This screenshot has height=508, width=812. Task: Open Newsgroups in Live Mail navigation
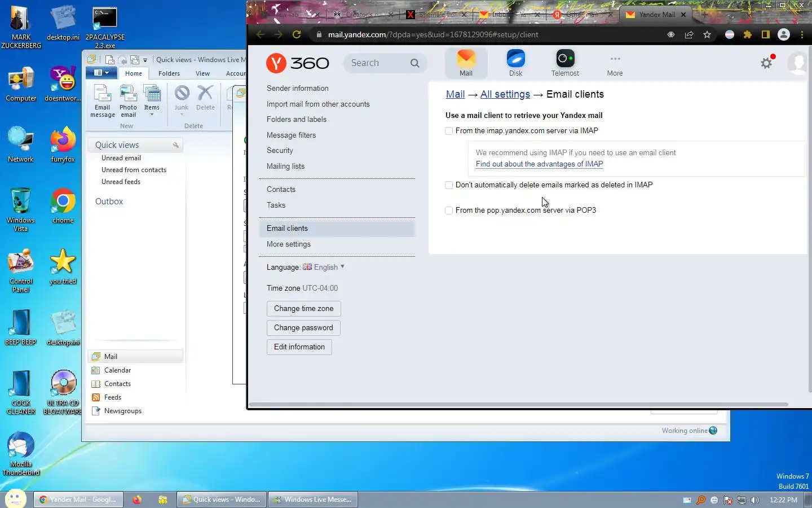coord(122,411)
